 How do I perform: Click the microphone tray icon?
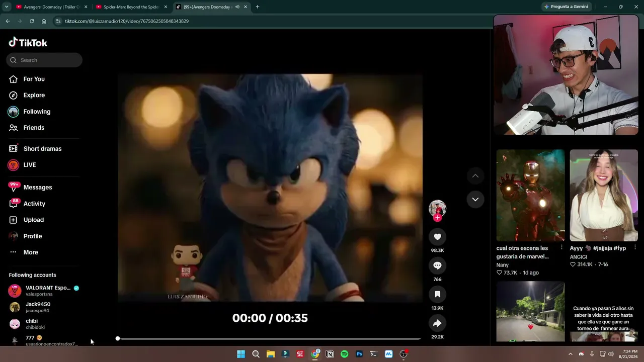[592, 354]
